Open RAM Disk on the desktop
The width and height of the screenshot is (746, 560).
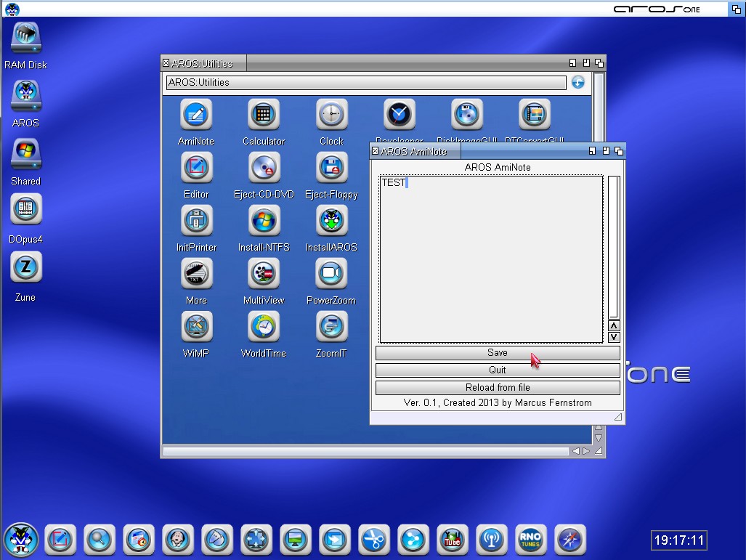pos(25,38)
